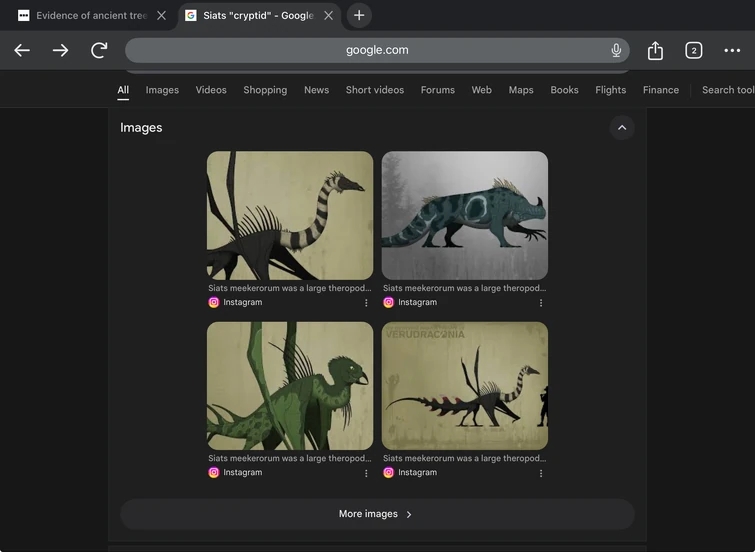Viewport: 755px width, 552px height.
Task: Tap the microphone icon in address bar
Action: pos(616,50)
